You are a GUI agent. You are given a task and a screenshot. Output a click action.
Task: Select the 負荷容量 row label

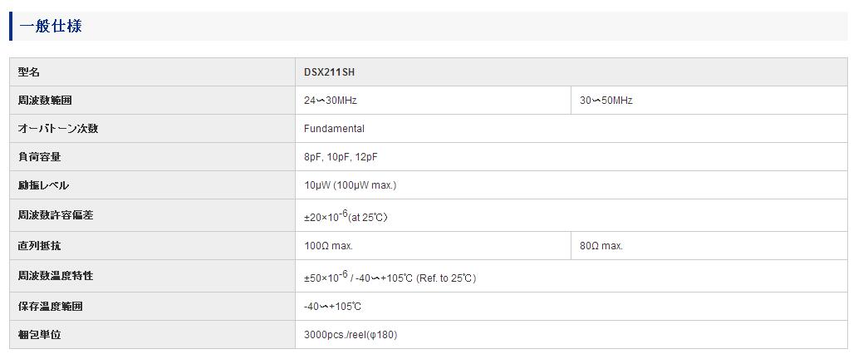(x=39, y=157)
